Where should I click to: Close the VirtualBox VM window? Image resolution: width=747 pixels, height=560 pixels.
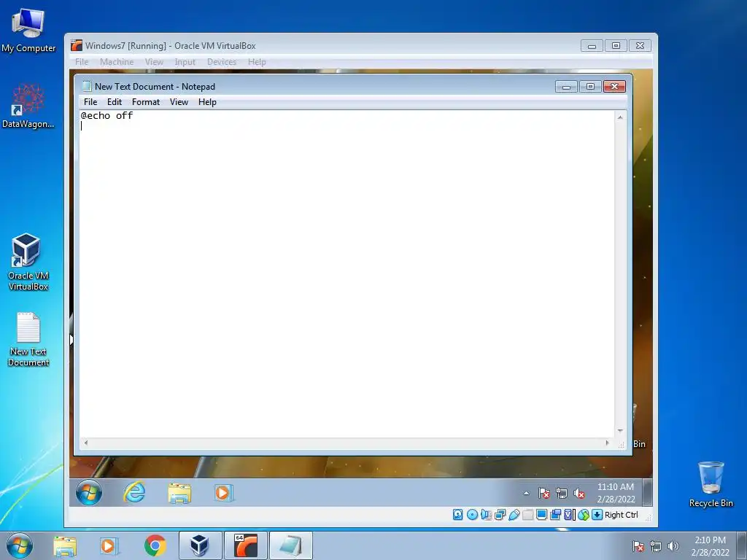[640, 46]
